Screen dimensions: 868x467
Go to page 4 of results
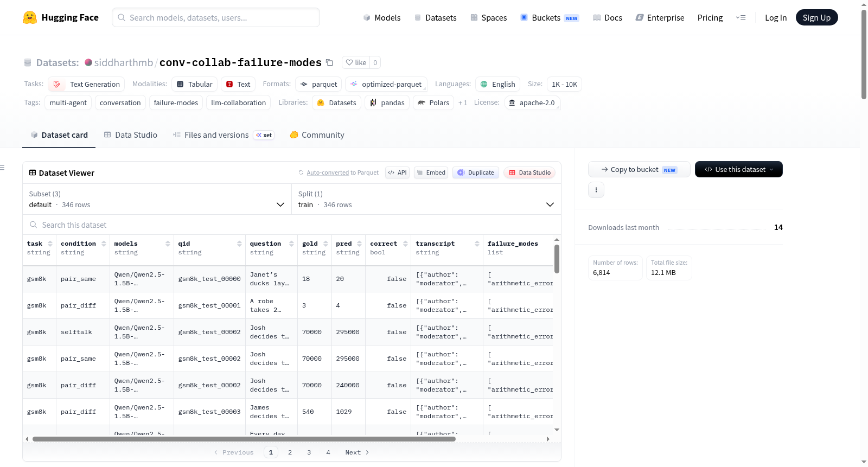[328, 452]
